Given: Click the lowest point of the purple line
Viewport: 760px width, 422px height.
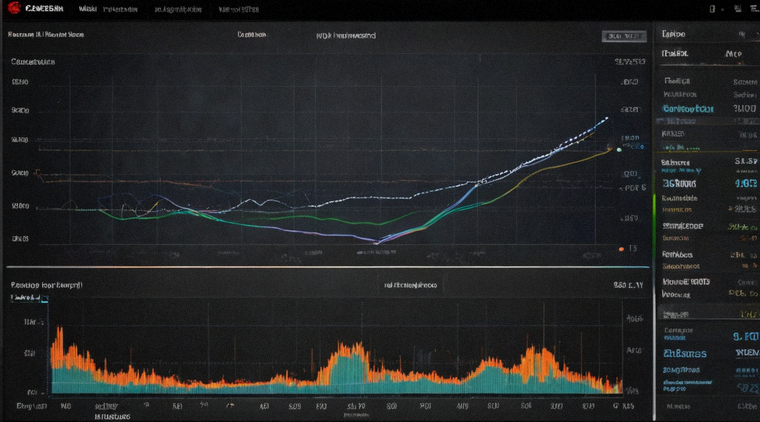Looking at the screenshot, I should 376,241.
